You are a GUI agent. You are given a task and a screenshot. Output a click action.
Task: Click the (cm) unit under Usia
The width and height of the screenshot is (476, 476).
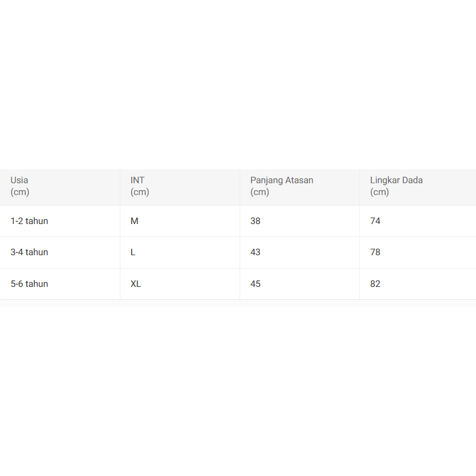pos(20,192)
